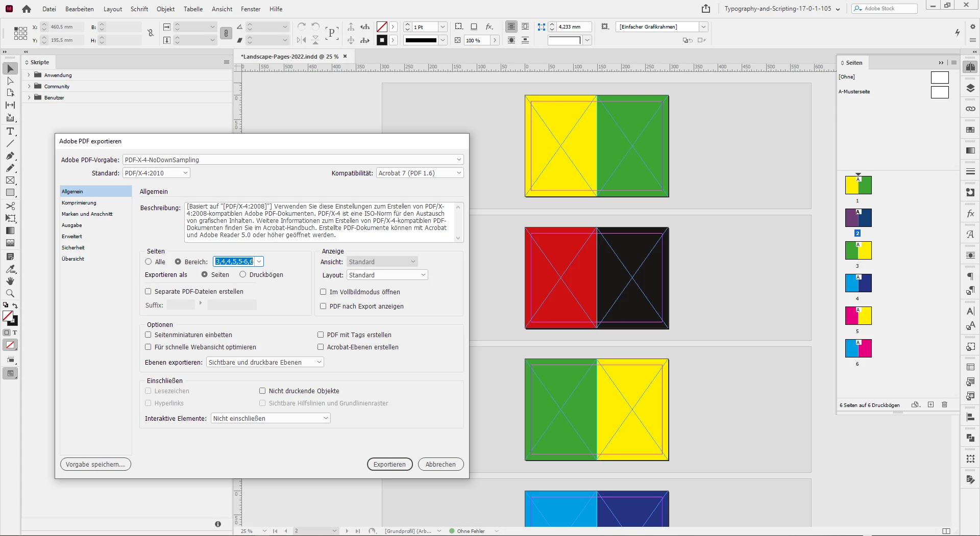
Task: Click the Adobe Stock search field
Action: [x=884, y=9]
